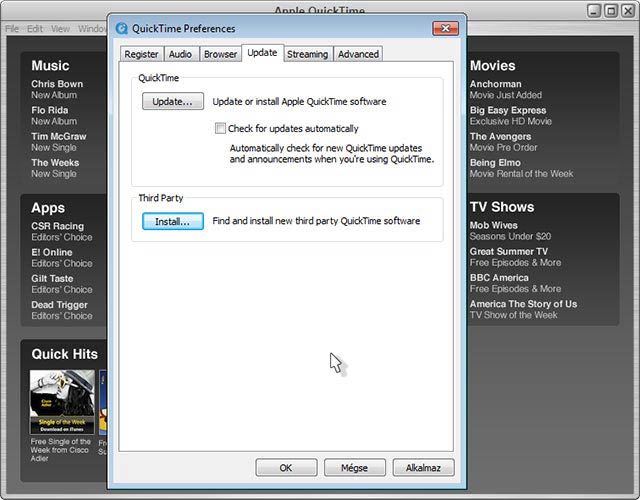The width and height of the screenshot is (640, 500).
Task: Click the Movies section heading
Action: 492,65
